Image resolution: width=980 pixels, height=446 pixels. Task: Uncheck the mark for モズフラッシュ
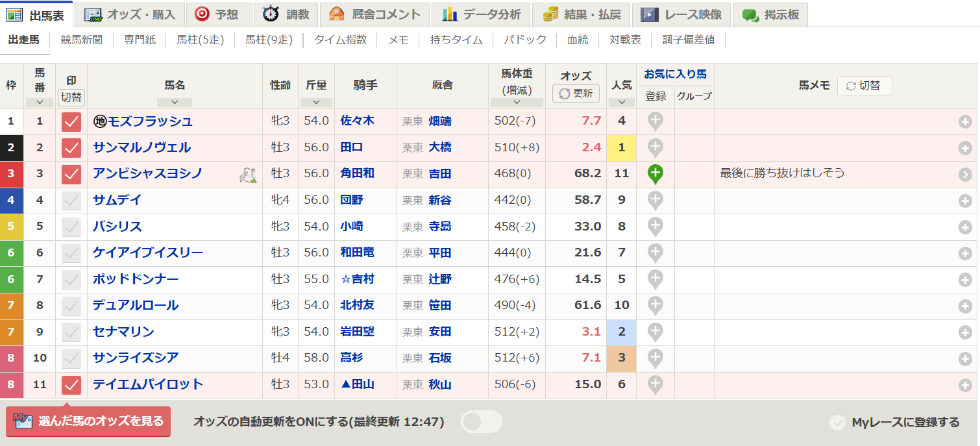[71, 121]
